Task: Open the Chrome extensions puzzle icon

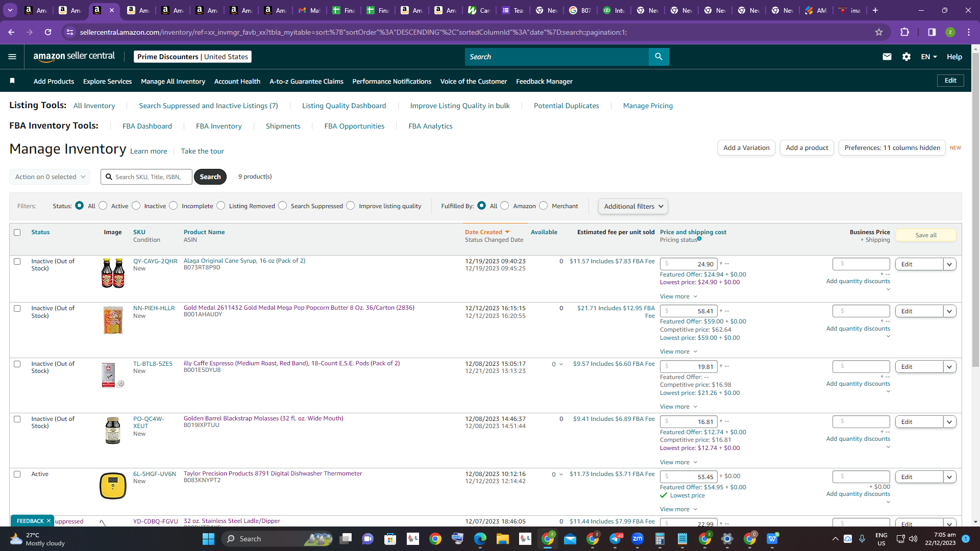Action: (904, 32)
